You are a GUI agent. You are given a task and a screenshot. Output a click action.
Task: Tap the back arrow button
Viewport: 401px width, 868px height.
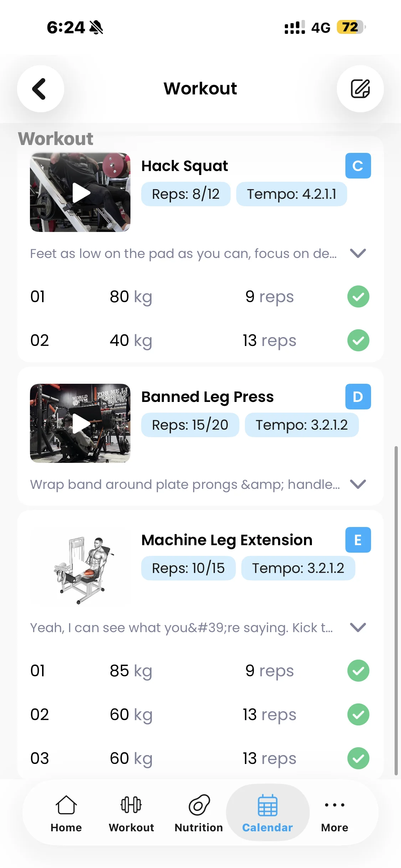pyautogui.click(x=40, y=89)
